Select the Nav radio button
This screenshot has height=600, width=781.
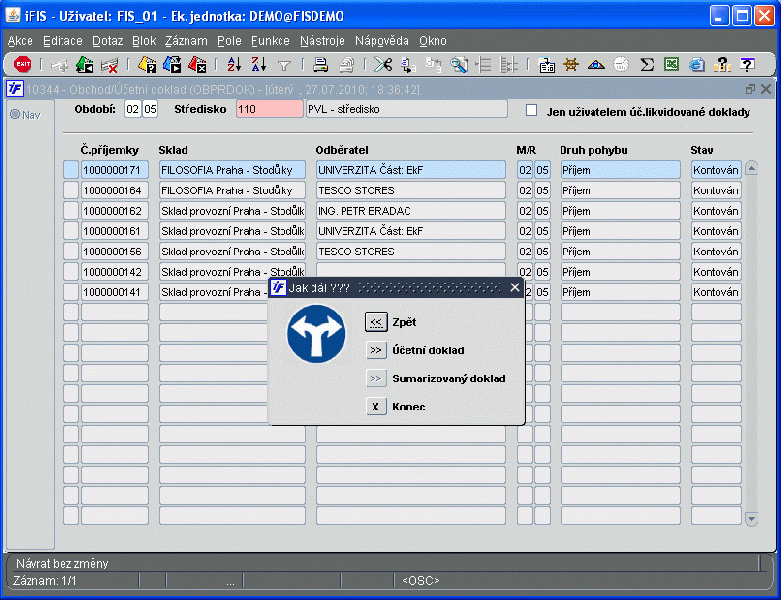pos(15,114)
